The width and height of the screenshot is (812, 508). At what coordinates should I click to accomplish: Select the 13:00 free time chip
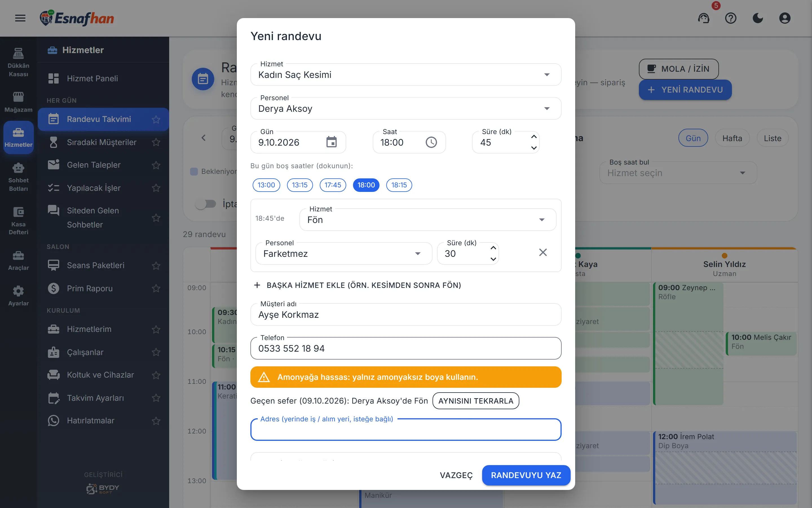pyautogui.click(x=266, y=185)
